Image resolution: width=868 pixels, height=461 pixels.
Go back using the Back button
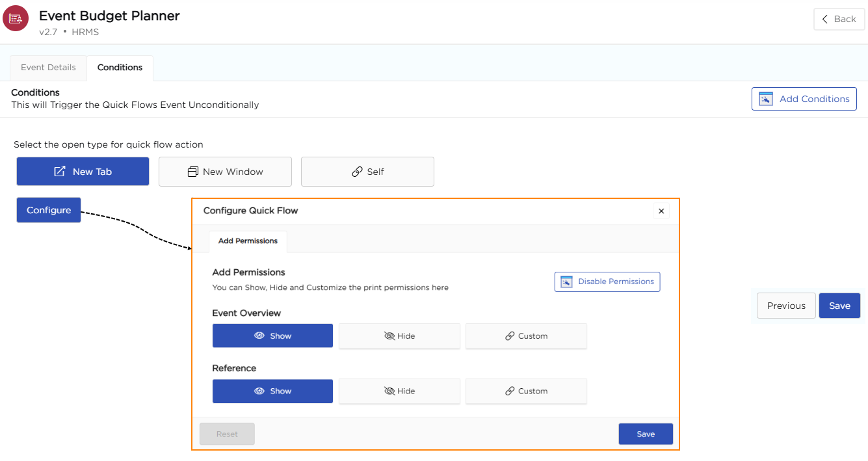coord(838,19)
